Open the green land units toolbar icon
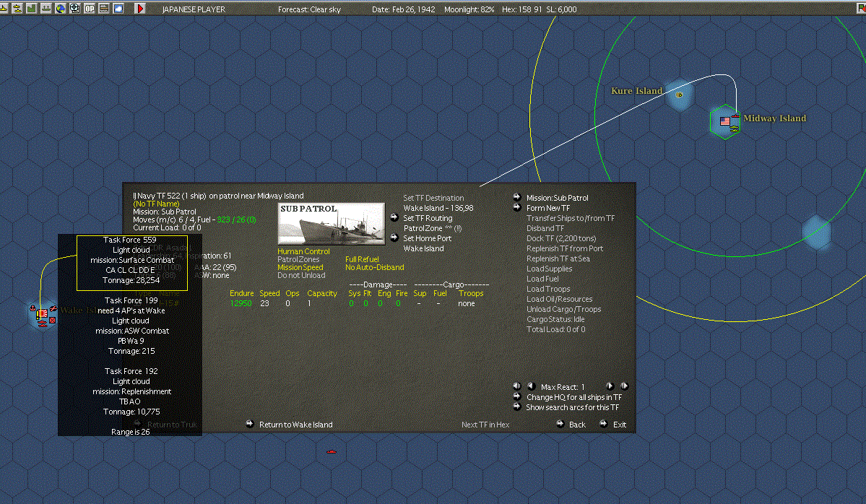 32,8
